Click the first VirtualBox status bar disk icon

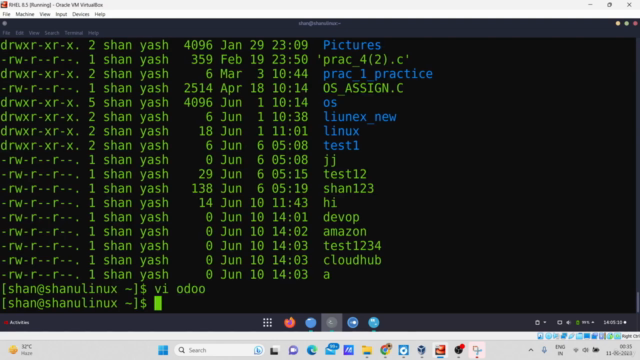(540, 336)
